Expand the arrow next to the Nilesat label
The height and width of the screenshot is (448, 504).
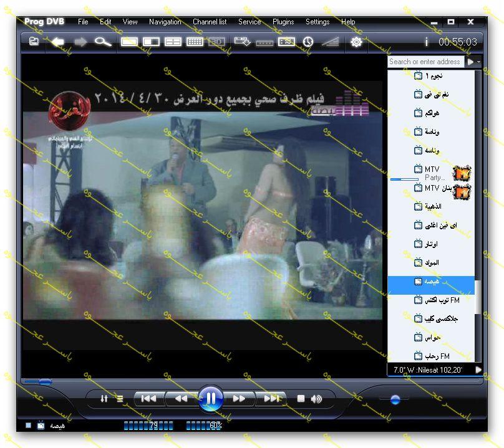[x=478, y=370]
